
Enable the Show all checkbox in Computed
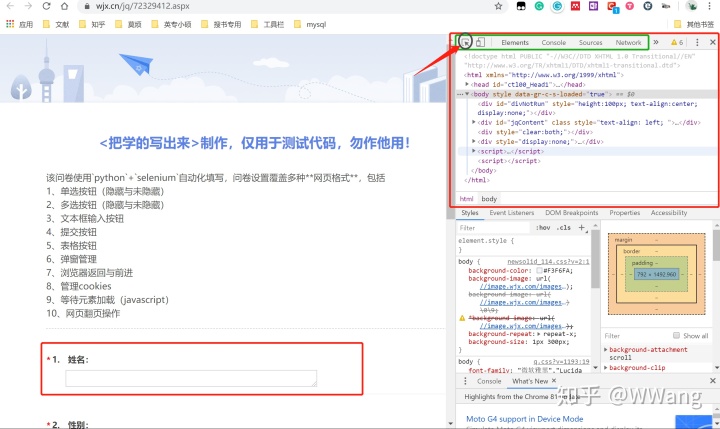pyautogui.click(x=676, y=335)
